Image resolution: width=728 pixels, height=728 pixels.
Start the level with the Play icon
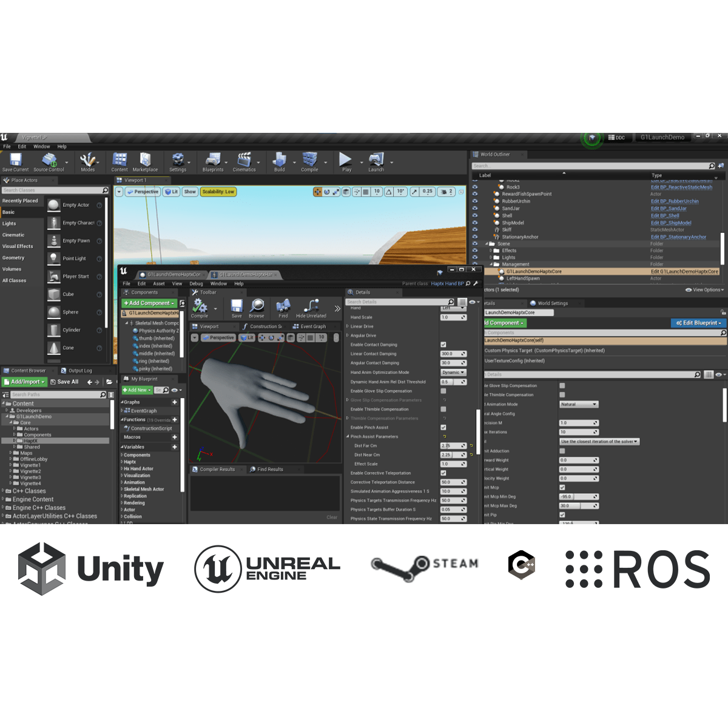point(346,162)
